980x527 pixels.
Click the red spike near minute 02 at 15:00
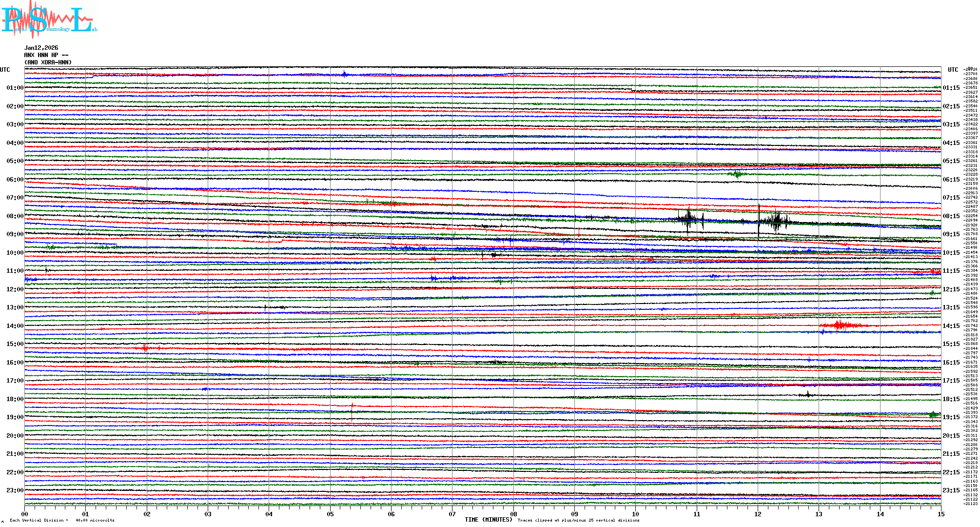pos(145,347)
